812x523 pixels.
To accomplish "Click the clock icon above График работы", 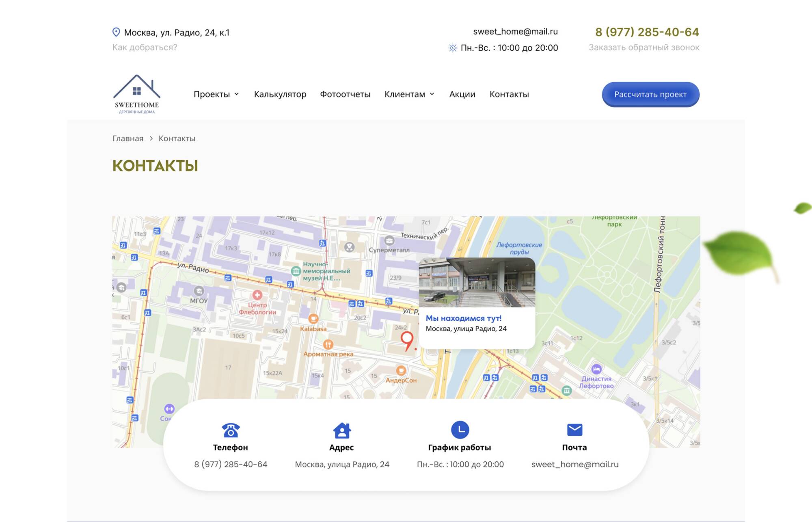I will point(460,430).
